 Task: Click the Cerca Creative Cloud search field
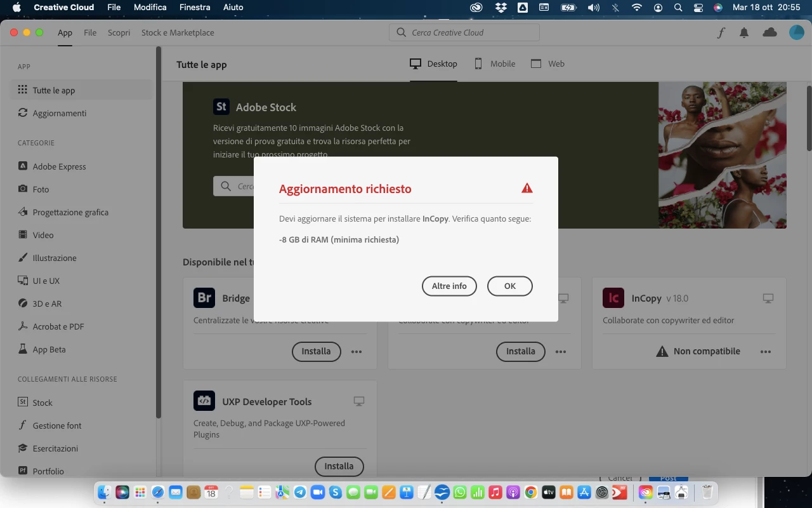[x=464, y=32]
